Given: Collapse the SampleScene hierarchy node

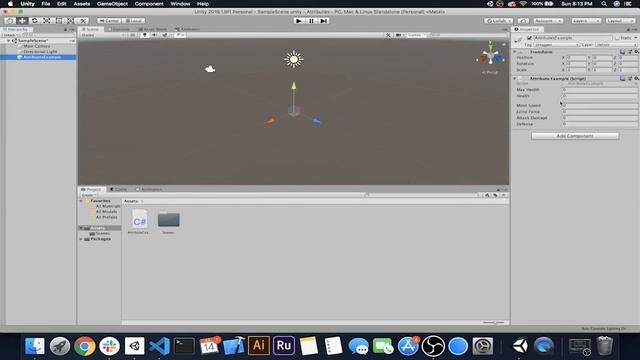Looking at the screenshot, I should coord(9,41).
